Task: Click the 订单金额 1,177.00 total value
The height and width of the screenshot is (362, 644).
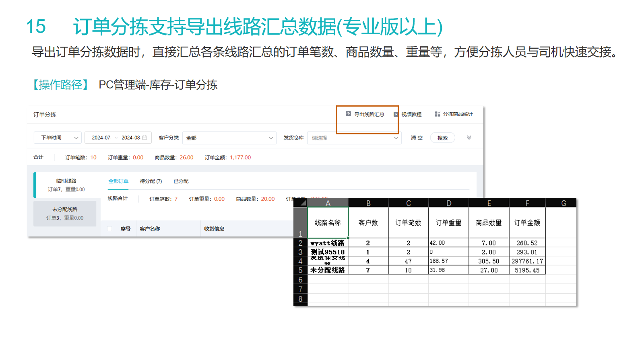Action: pyautogui.click(x=240, y=158)
